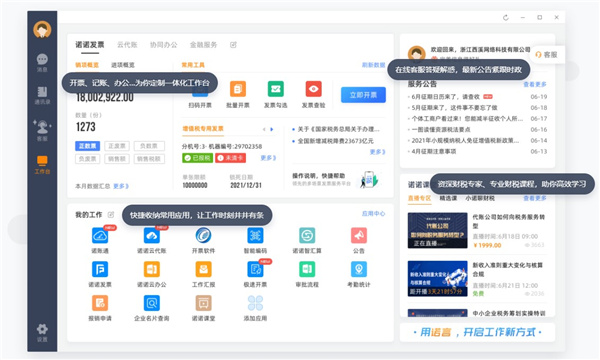Open announcement 6月征期日历来了
The width and height of the screenshot is (600, 360).
[x=445, y=97]
